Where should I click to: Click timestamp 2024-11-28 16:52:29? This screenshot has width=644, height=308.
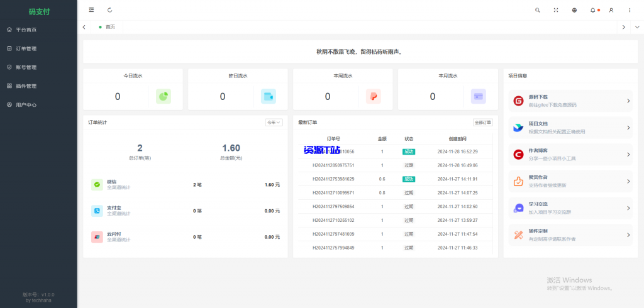pyautogui.click(x=458, y=151)
